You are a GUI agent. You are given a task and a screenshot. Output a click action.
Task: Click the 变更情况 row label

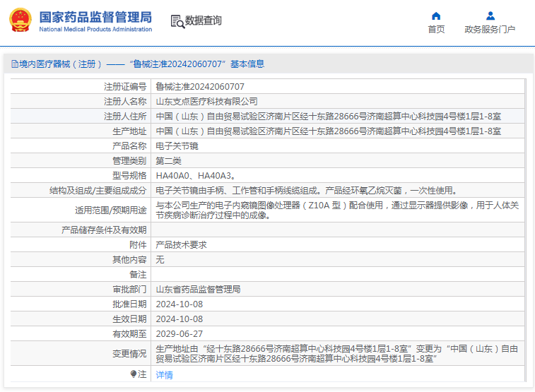(x=129, y=353)
